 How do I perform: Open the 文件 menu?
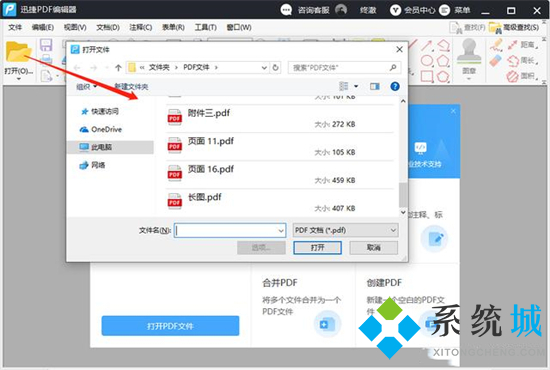tap(15, 27)
